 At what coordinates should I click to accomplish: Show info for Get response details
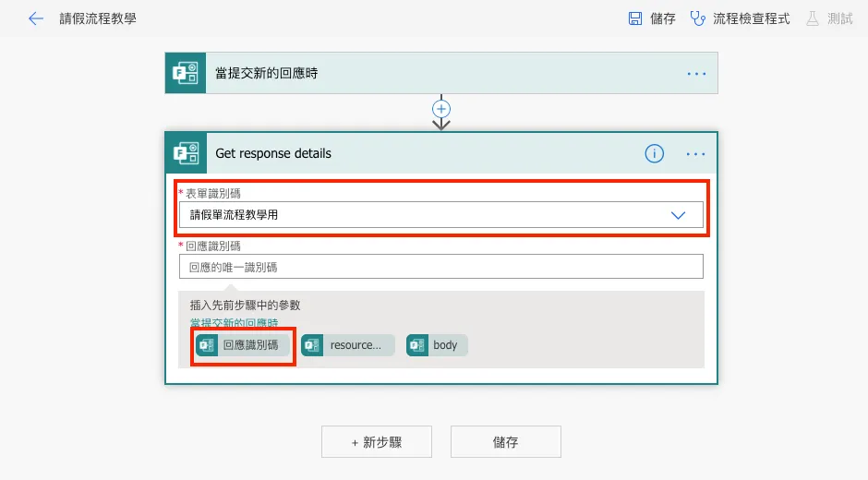tap(654, 153)
